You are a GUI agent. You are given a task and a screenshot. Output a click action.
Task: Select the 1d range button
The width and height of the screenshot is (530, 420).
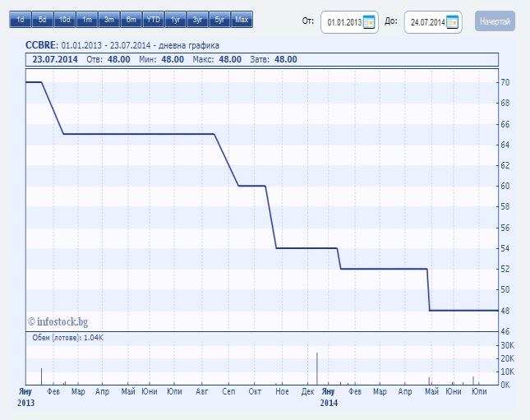pyautogui.click(x=21, y=20)
